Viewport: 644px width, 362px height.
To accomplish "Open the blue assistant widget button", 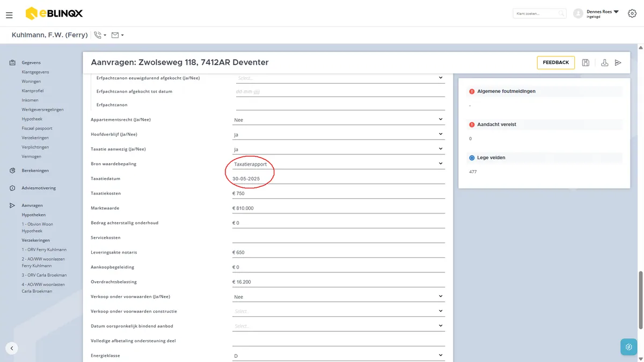I will tap(628, 347).
